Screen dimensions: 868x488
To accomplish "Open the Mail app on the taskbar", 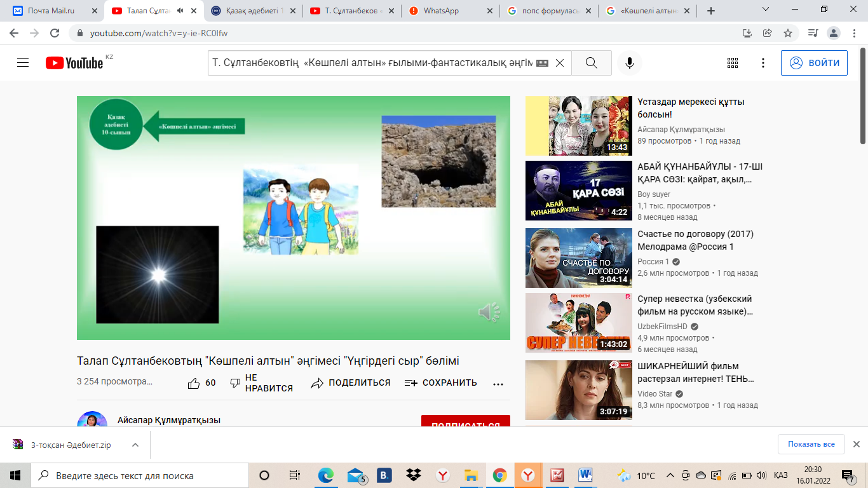I will coord(356,475).
